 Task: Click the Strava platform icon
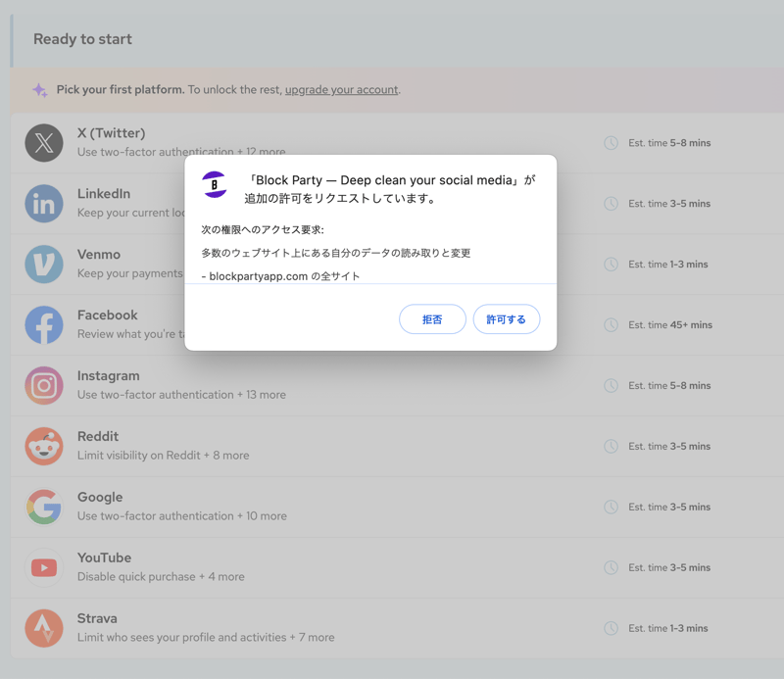click(x=44, y=628)
